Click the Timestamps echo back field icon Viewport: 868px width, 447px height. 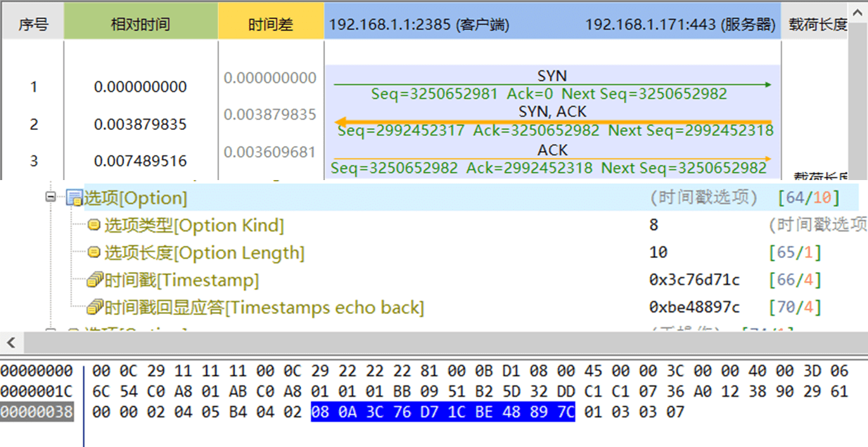pyautogui.click(x=95, y=308)
